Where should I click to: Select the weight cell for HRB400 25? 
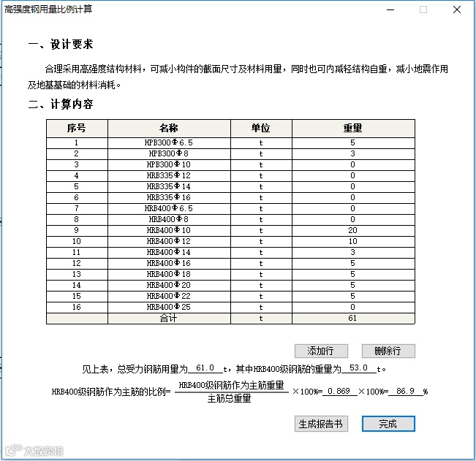pyautogui.click(x=353, y=307)
